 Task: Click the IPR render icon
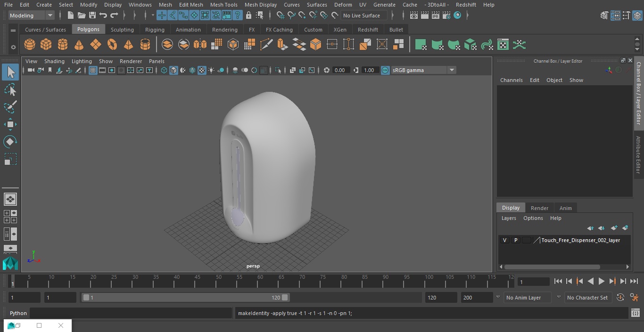click(x=435, y=16)
